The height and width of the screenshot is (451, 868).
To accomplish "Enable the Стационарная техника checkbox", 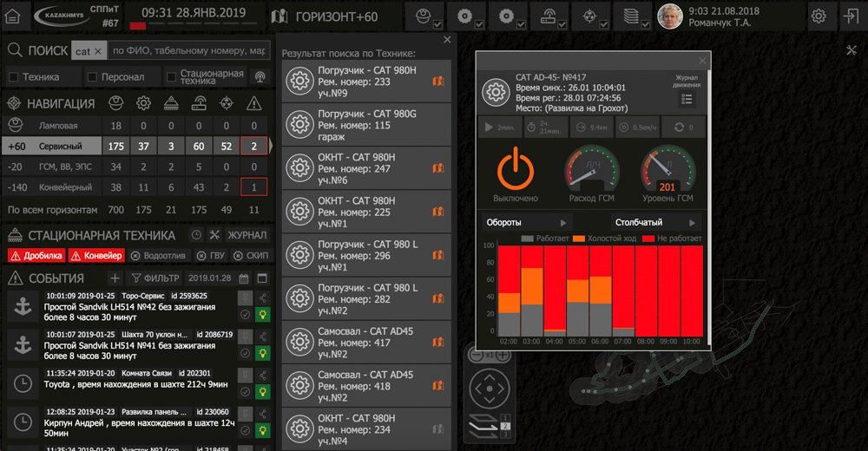I will tap(172, 77).
